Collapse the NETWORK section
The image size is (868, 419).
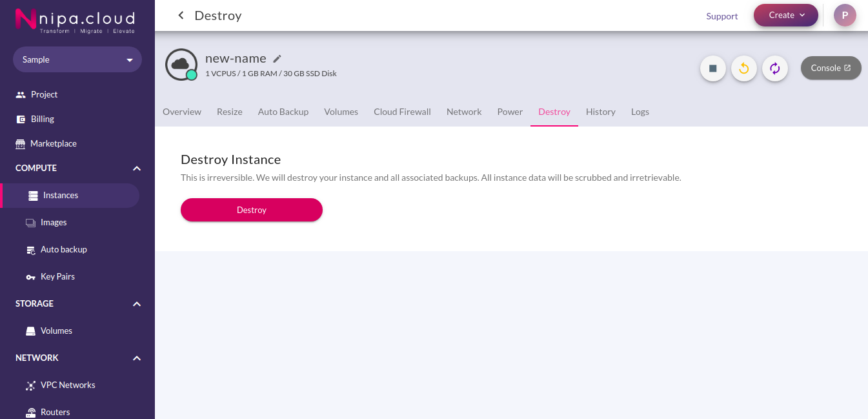[x=137, y=358]
